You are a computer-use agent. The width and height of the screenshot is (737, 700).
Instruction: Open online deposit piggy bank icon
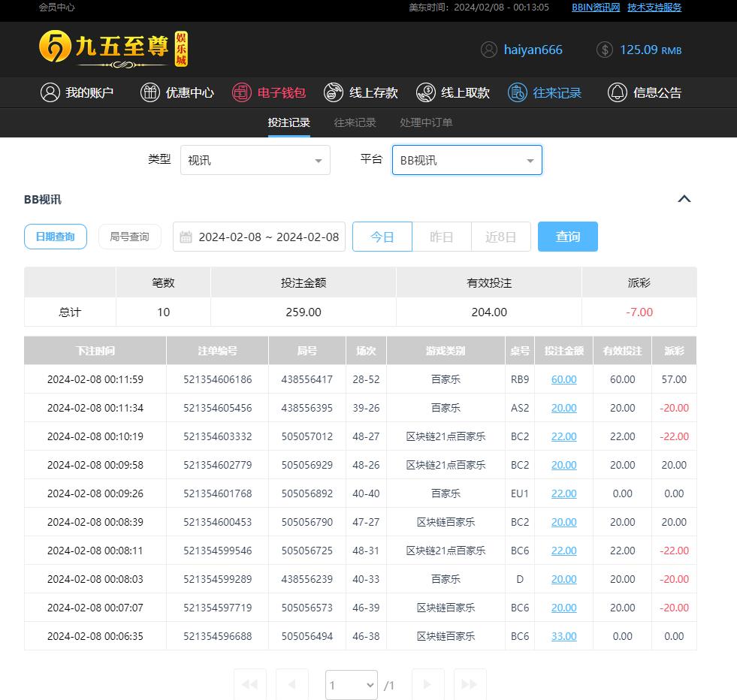[x=334, y=92]
